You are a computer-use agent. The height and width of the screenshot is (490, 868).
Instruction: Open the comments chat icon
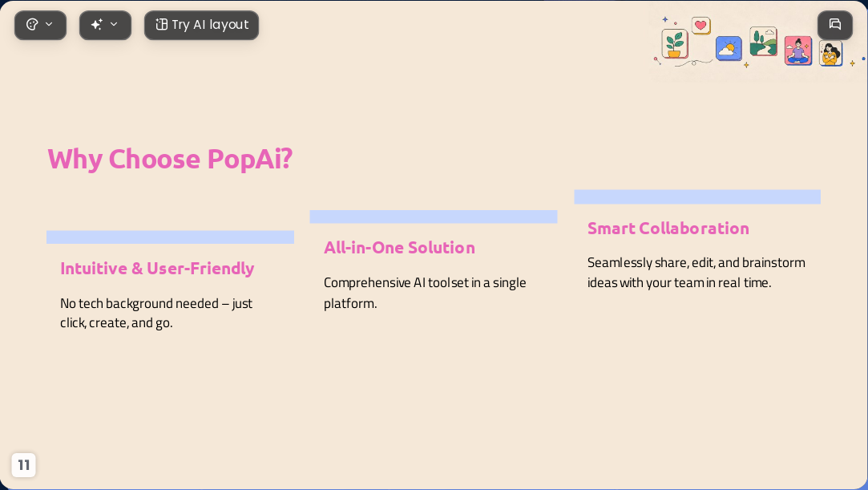[x=835, y=24]
